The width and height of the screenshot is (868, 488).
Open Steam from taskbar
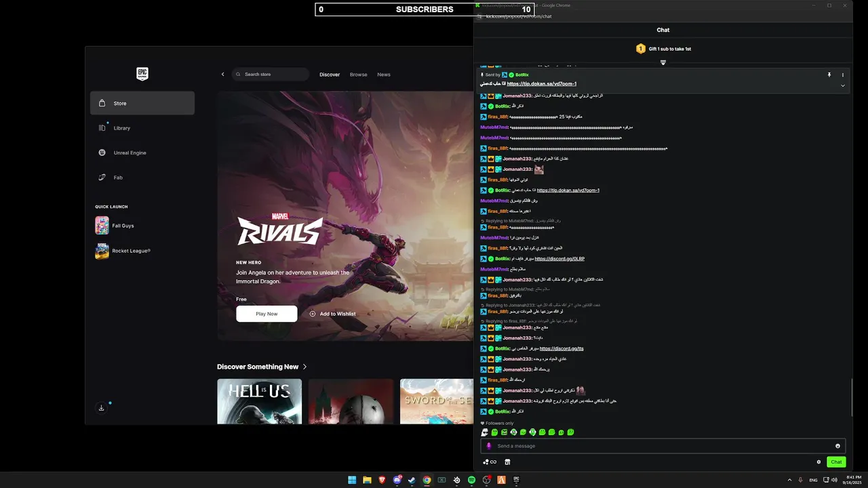point(412,480)
